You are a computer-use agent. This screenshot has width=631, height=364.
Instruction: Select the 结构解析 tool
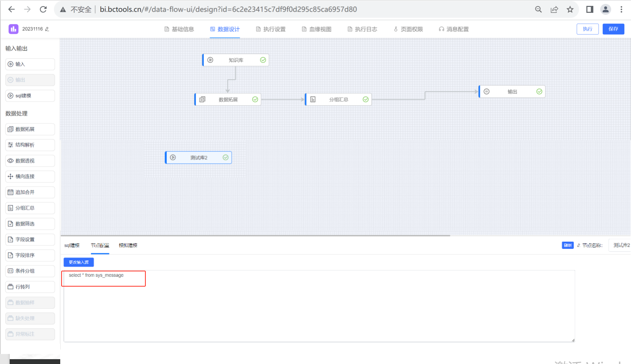[x=30, y=145]
